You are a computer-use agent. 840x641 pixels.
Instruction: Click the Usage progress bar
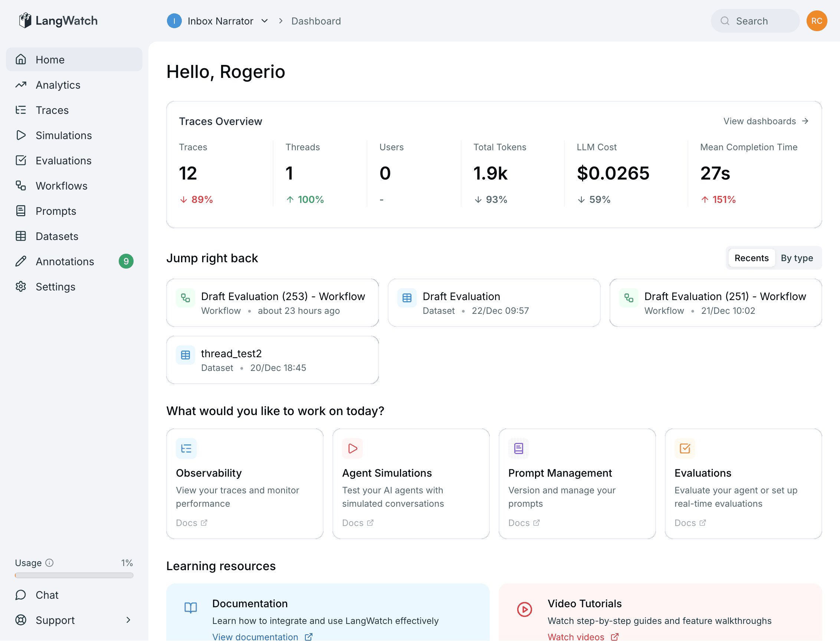click(74, 575)
